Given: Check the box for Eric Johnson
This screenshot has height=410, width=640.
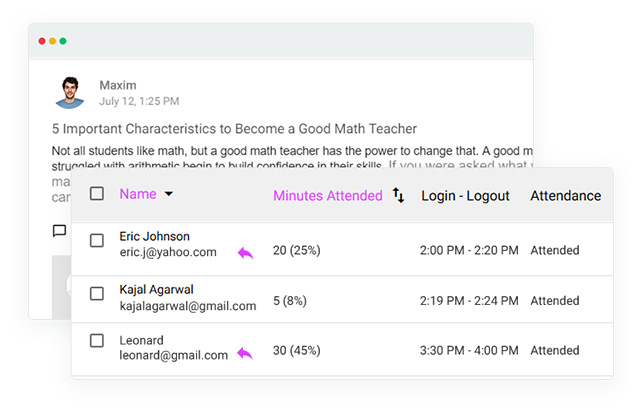Looking at the screenshot, I should pyautogui.click(x=97, y=241).
